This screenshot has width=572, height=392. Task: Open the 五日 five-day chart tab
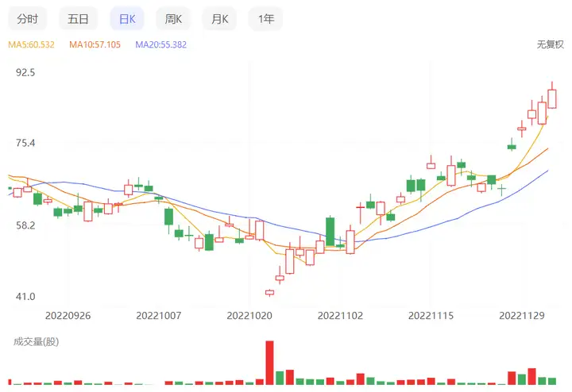78,18
